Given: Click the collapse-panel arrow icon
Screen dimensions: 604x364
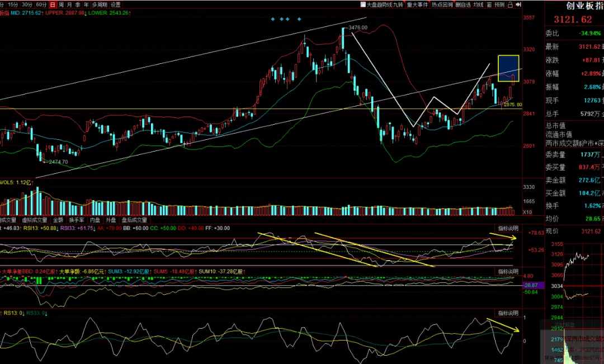Looking at the screenshot, I should click(x=518, y=4).
